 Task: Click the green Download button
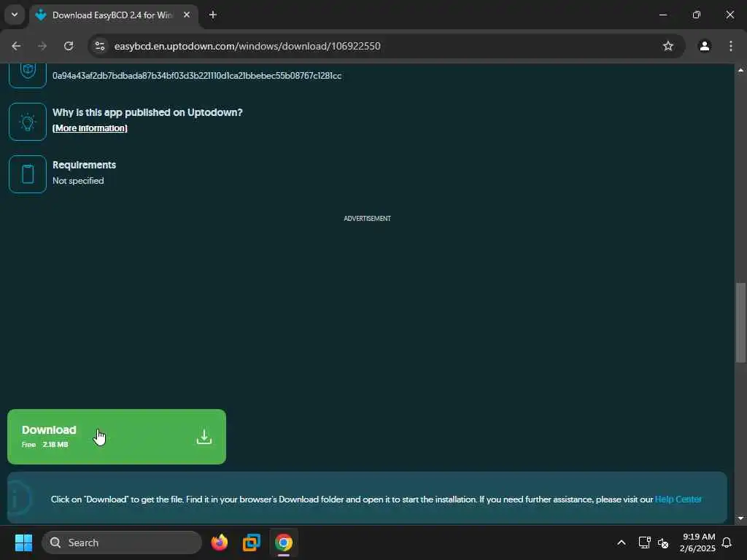pos(117,437)
